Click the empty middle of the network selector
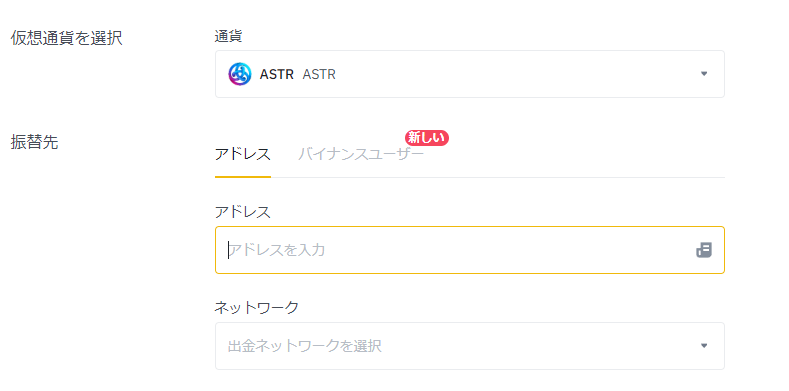This screenshot has width=789, height=391. 538,346
